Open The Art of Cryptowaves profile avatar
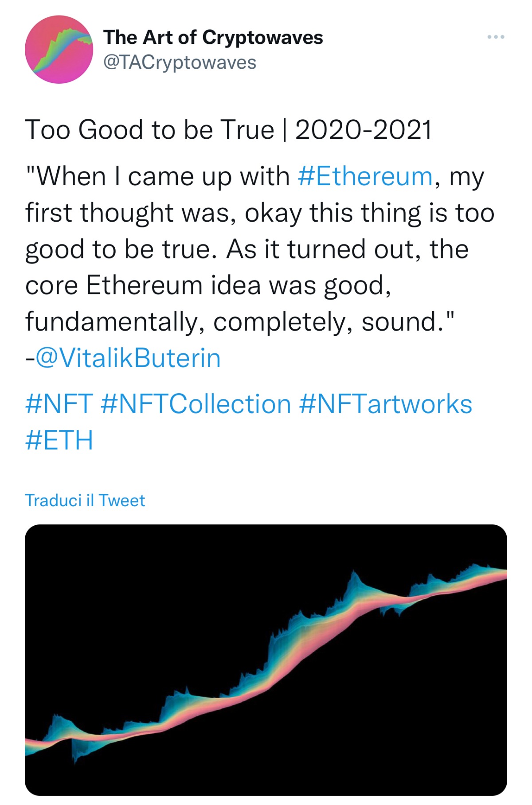The height and width of the screenshot is (805, 532). click(x=59, y=49)
